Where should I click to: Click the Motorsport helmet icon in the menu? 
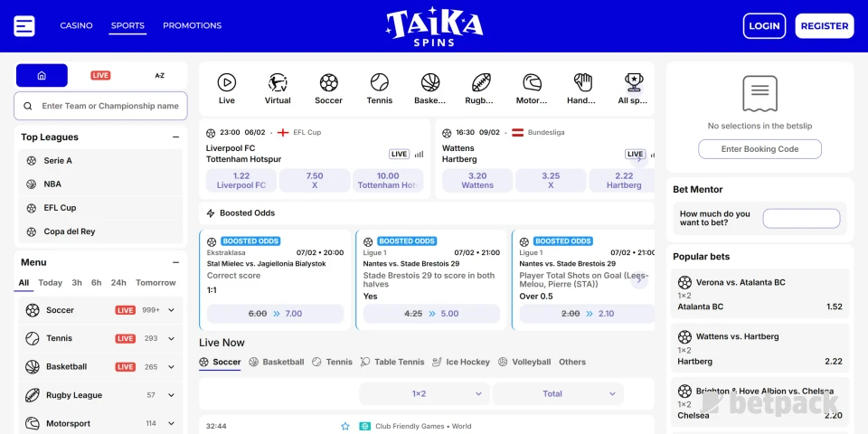point(33,423)
